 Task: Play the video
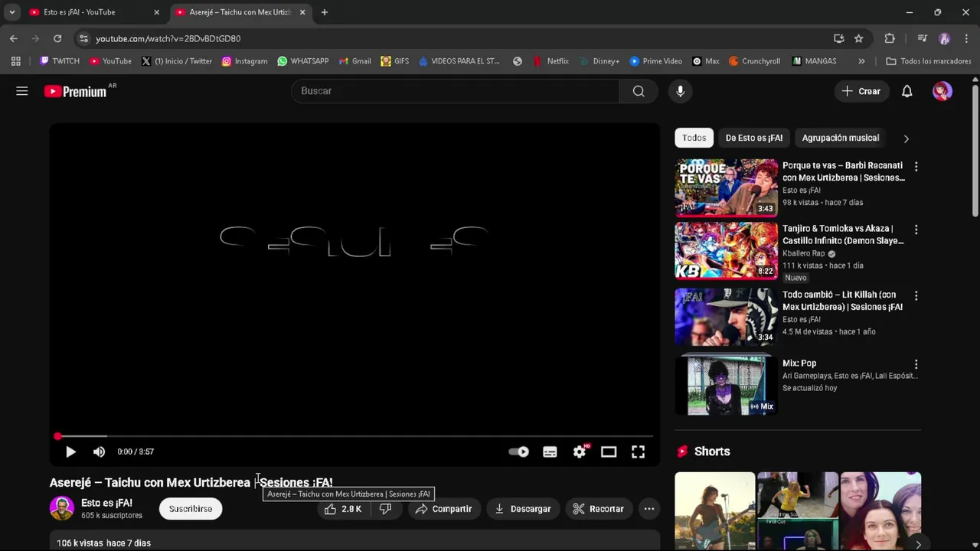[x=70, y=452]
